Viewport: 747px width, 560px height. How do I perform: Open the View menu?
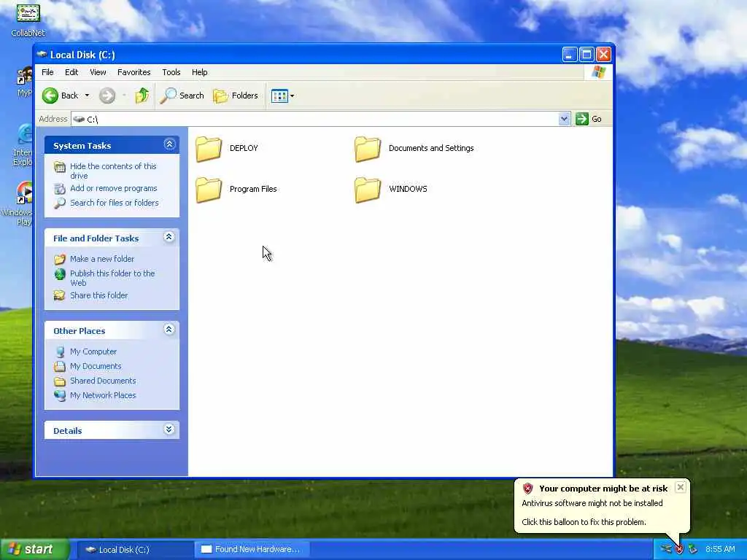[x=98, y=72]
